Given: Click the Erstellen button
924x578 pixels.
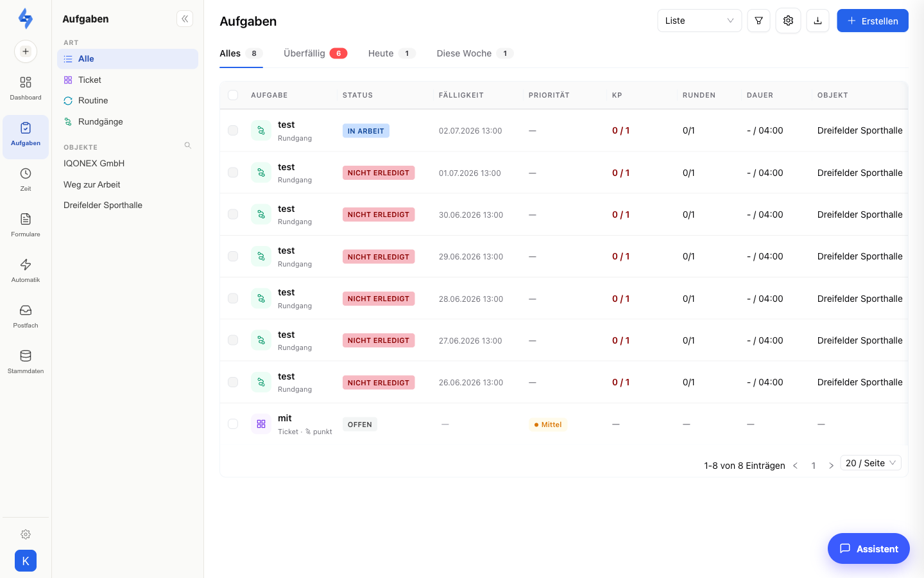Looking at the screenshot, I should coord(873,21).
